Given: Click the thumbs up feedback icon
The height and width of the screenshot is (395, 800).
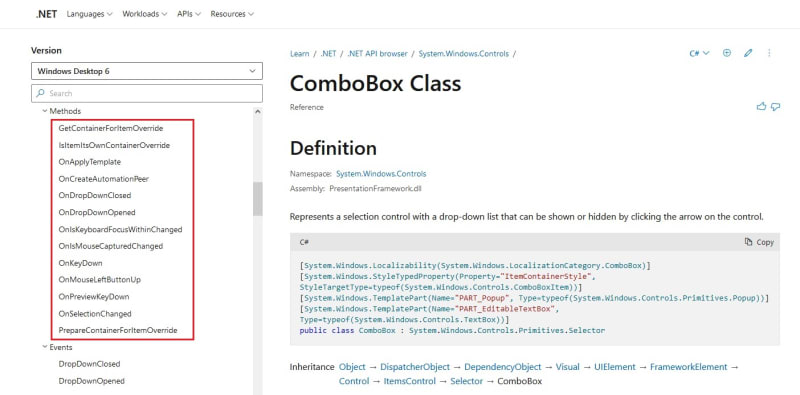Looking at the screenshot, I should click(x=762, y=107).
